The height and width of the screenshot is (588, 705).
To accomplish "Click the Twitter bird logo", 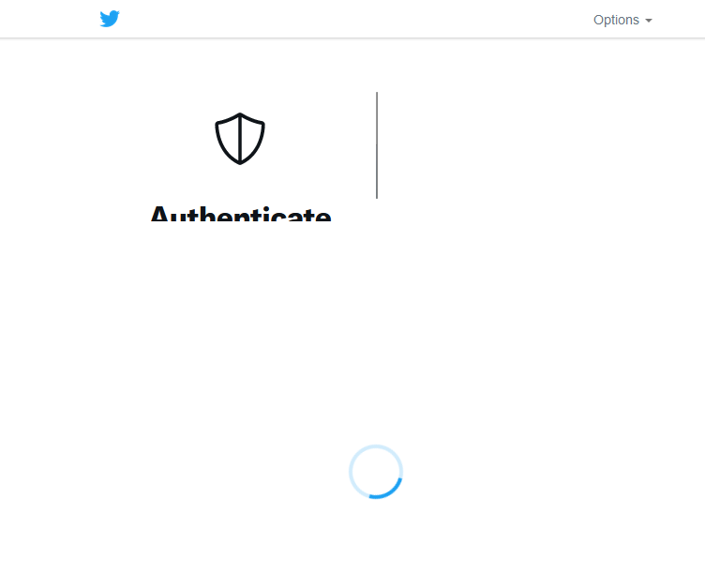I will (x=110, y=19).
